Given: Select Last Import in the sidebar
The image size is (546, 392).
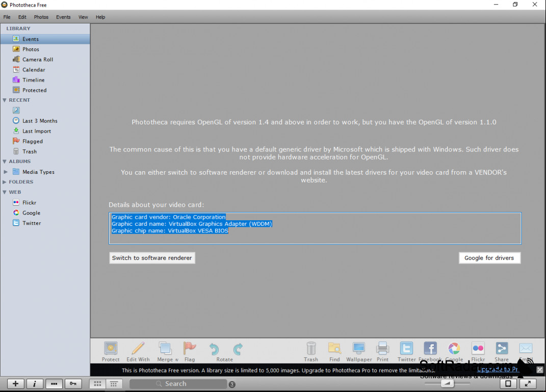Looking at the screenshot, I should 45,131.
